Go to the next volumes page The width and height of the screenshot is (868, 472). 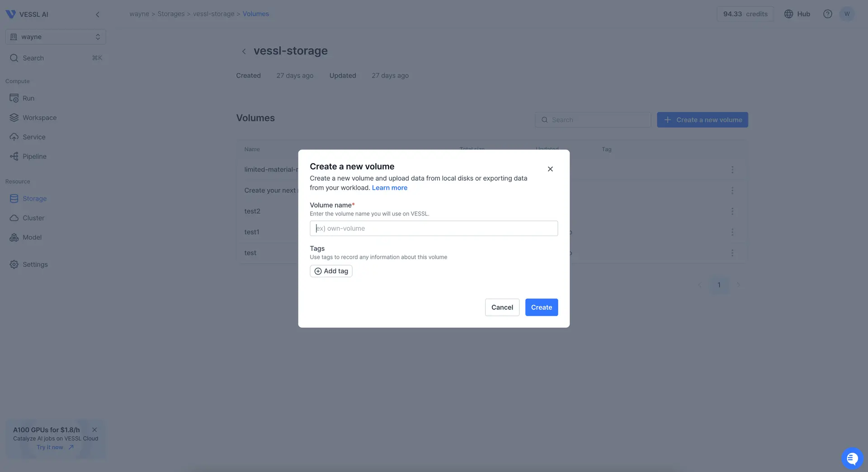click(738, 285)
